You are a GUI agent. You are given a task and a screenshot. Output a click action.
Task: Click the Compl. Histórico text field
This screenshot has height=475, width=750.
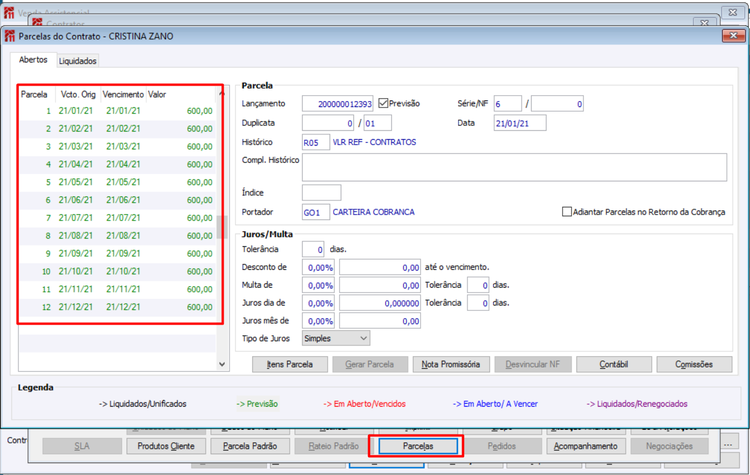[x=514, y=167]
